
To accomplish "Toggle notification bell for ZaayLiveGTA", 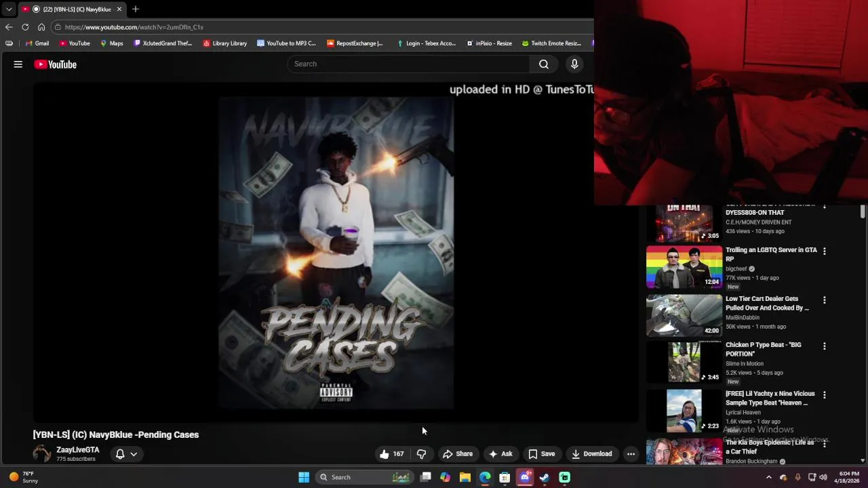I will coord(120,454).
